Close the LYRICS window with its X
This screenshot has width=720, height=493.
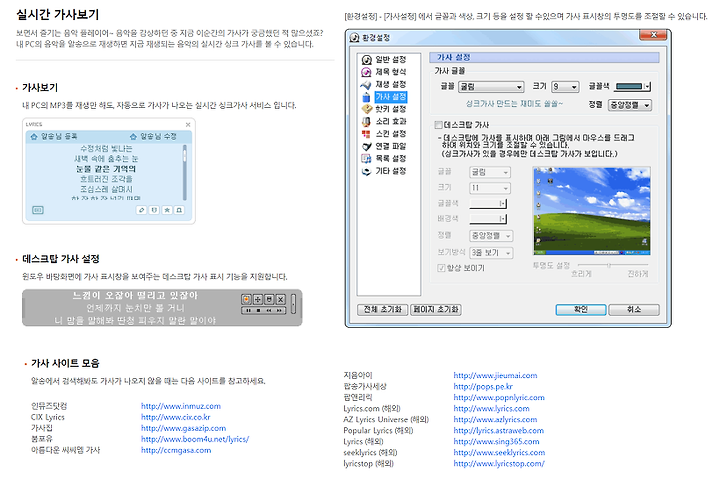[x=188, y=124]
